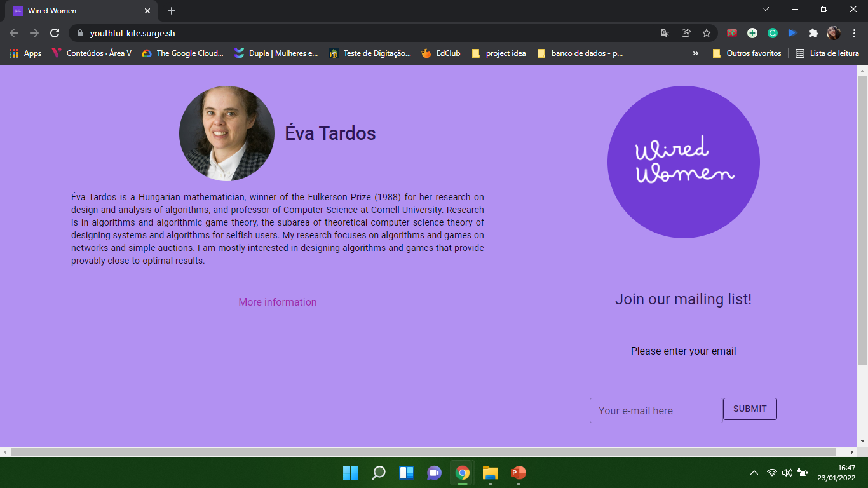Viewport: 868px width, 488px height.
Task: Open Lista de leitura reading list
Action: [x=827, y=53]
